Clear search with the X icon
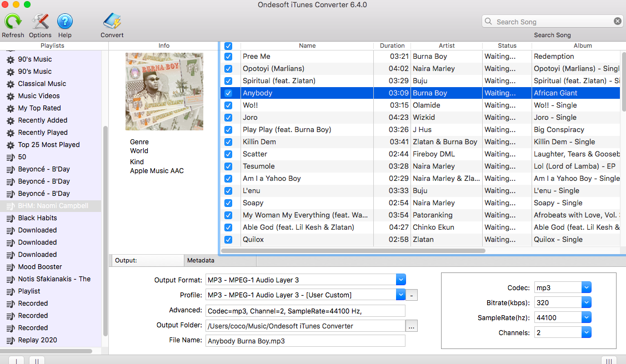 pos(617,21)
